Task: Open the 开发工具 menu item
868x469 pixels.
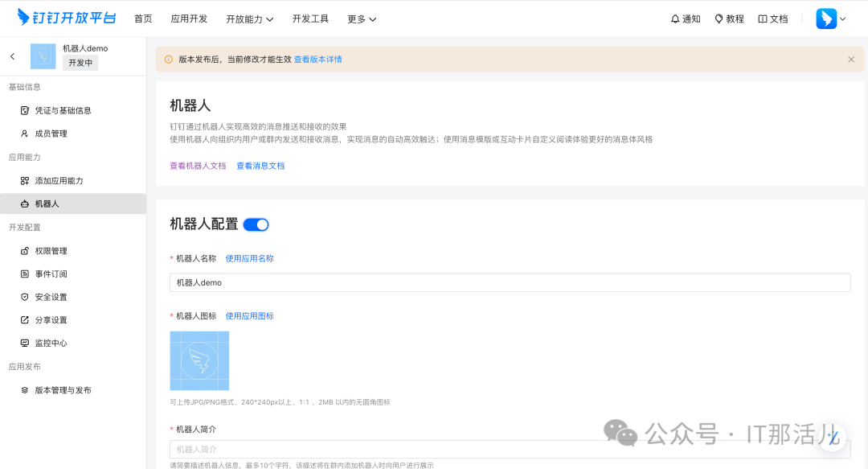Action: pyautogui.click(x=310, y=19)
